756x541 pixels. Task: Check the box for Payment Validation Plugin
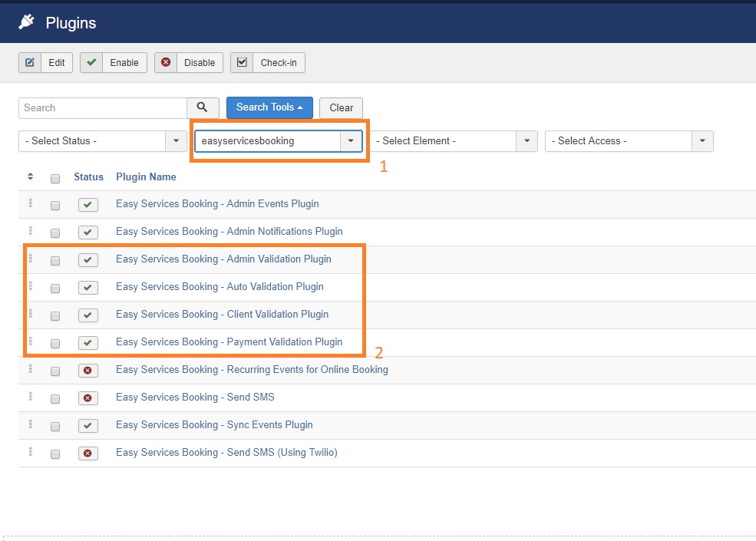55,343
